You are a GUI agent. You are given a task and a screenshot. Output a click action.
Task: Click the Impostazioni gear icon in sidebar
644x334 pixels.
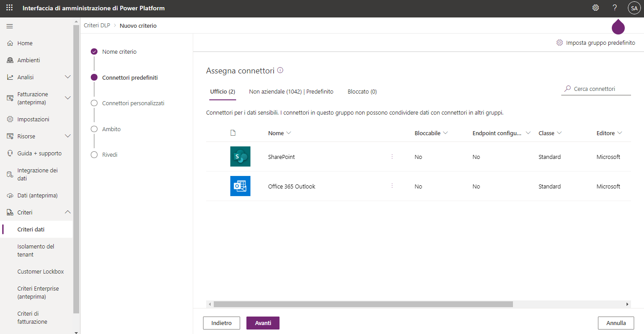tap(10, 120)
